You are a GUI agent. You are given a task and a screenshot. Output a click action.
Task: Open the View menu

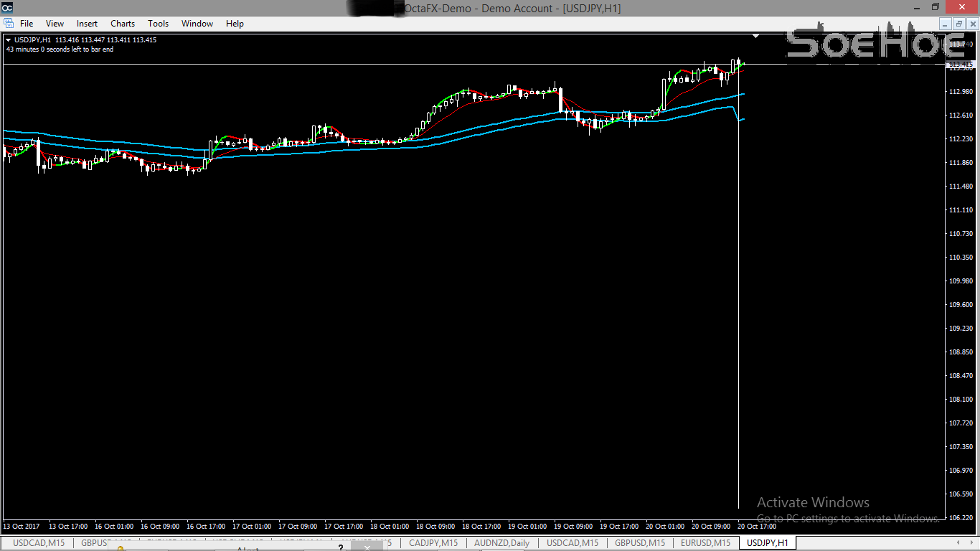55,24
